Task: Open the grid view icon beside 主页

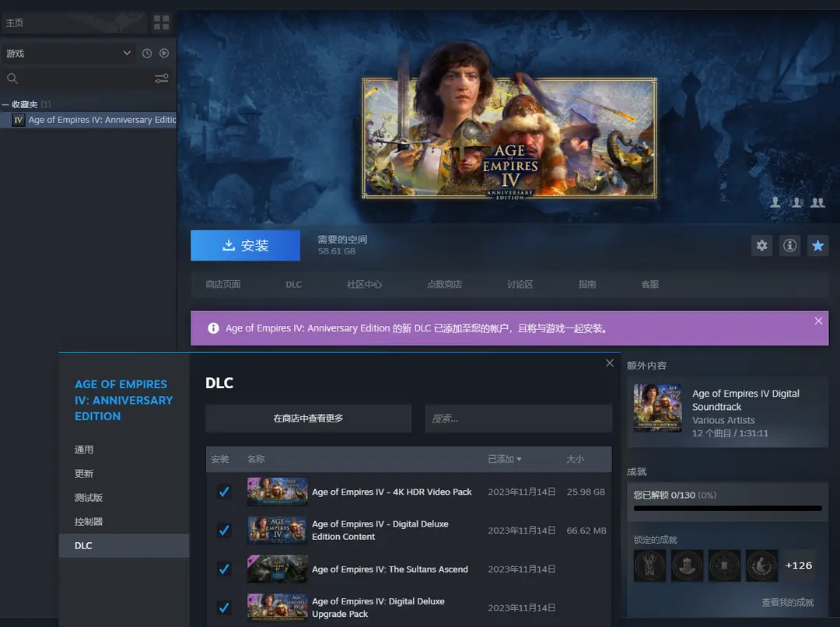Action: 161,23
